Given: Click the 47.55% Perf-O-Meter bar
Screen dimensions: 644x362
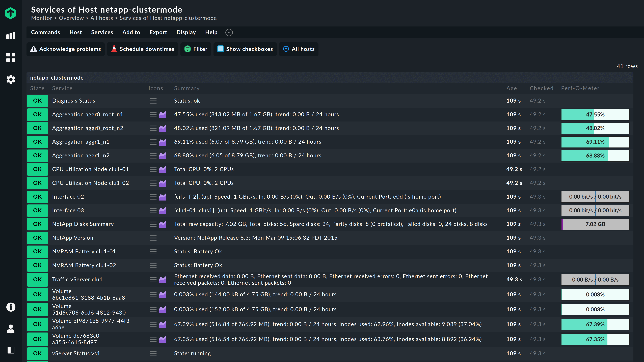Looking at the screenshot, I should 595,114.
